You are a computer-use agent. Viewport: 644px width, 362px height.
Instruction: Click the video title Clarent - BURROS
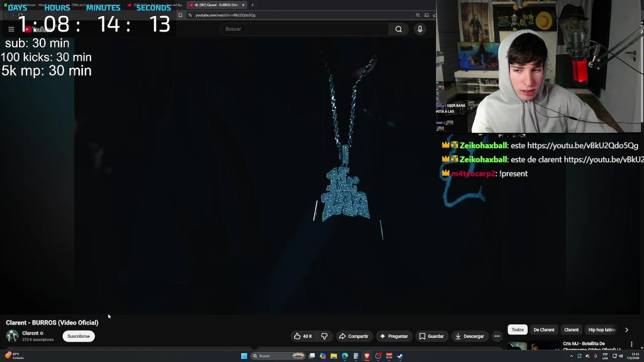point(52,323)
